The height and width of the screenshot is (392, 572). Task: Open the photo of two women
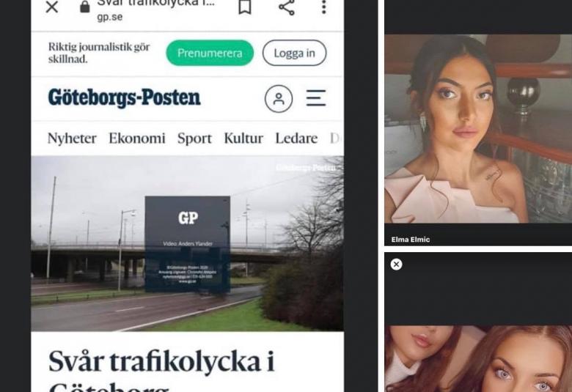478,359
